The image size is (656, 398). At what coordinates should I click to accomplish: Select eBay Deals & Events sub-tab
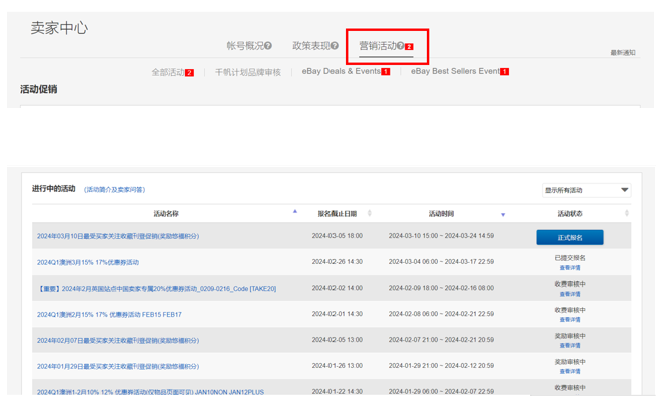(x=341, y=71)
